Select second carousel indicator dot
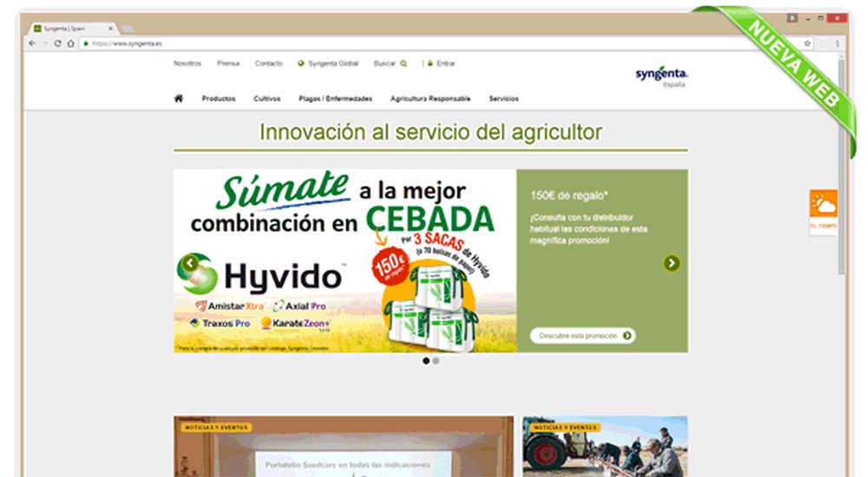Viewport: 868px width, 477px height. (436, 361)
